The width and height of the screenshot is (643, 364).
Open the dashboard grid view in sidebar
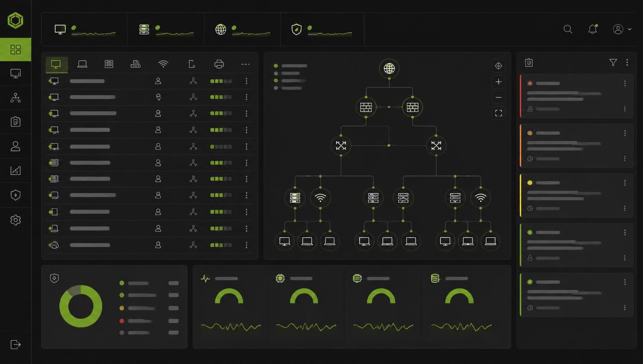(x=16, y=49)
